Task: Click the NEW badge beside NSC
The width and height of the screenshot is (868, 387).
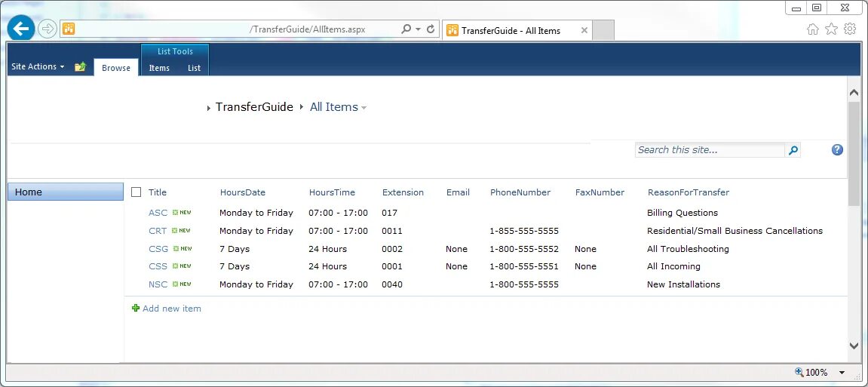Action: coord(182,284)
